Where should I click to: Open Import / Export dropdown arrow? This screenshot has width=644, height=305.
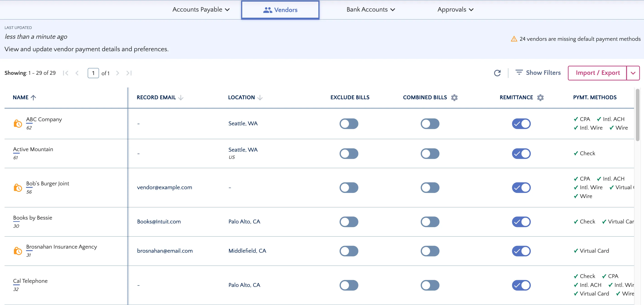coord(633,73)
